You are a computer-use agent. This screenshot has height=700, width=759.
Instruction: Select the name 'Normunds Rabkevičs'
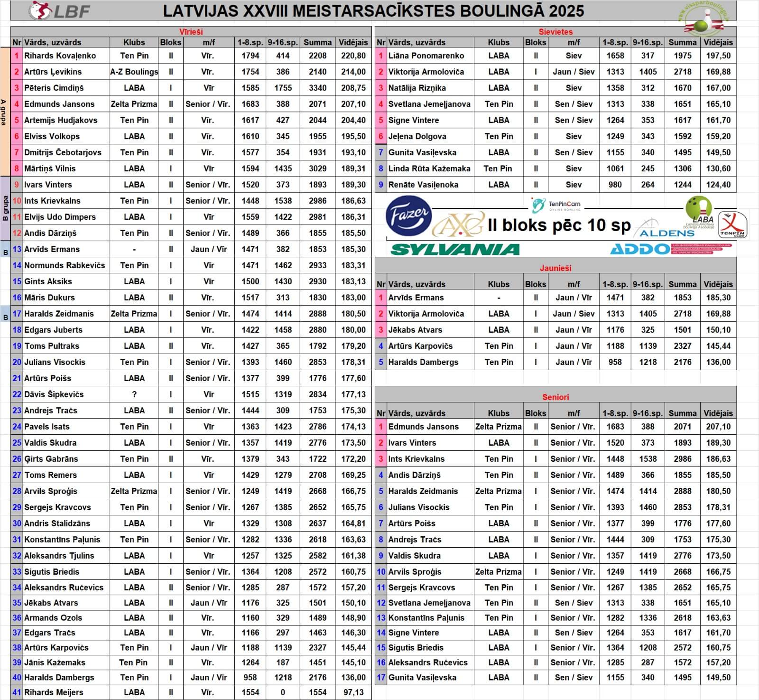click(65, 265)
